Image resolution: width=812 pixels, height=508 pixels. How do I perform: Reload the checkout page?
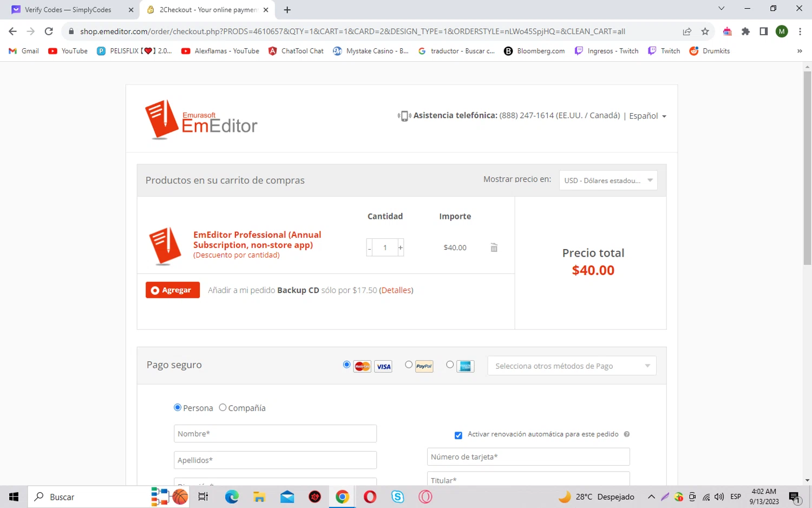(49, 31)
